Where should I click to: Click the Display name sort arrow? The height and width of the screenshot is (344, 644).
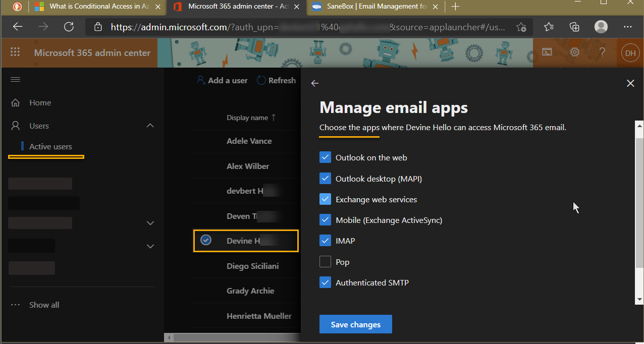pyautogui.click(x=273, y=117)
